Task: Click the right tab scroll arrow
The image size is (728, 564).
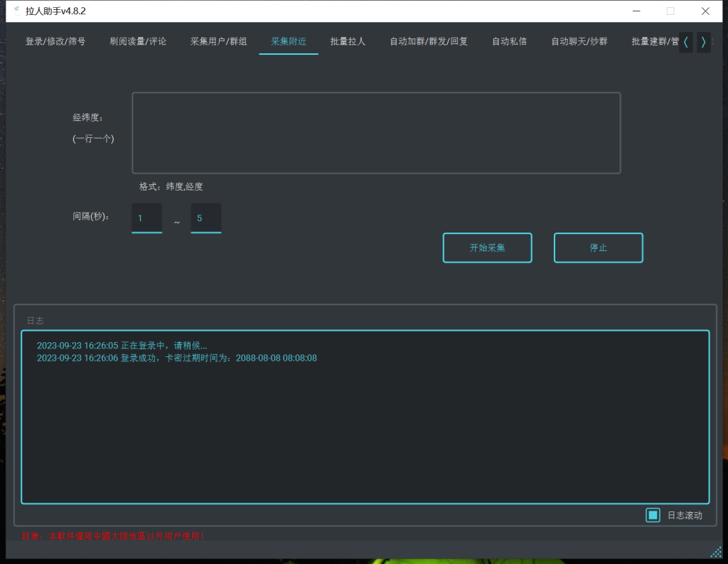Action: [x=703, y=42]
